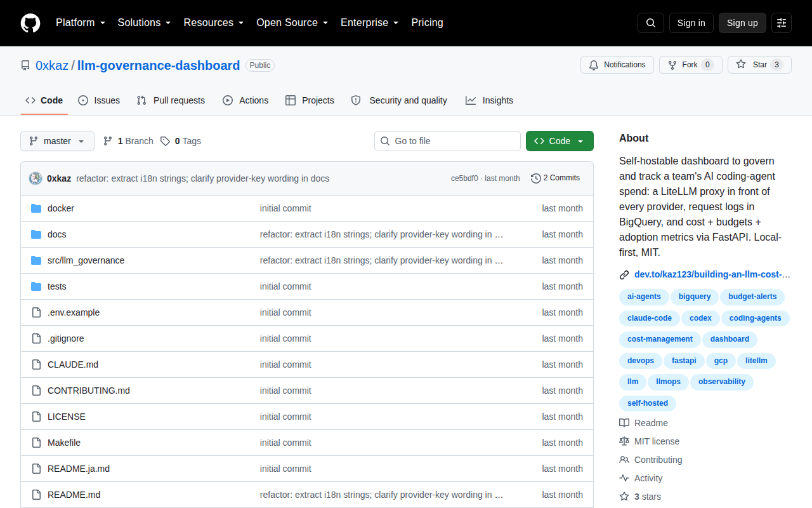Viewport: 812px width, 508px height.
Task: Click the docs folder icon
Action: [x=36, y=234]
